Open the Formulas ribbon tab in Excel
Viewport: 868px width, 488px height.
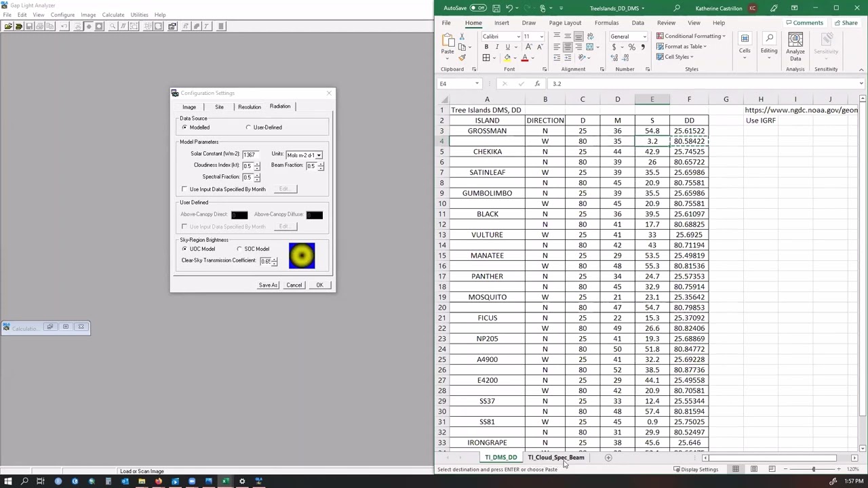606,23
